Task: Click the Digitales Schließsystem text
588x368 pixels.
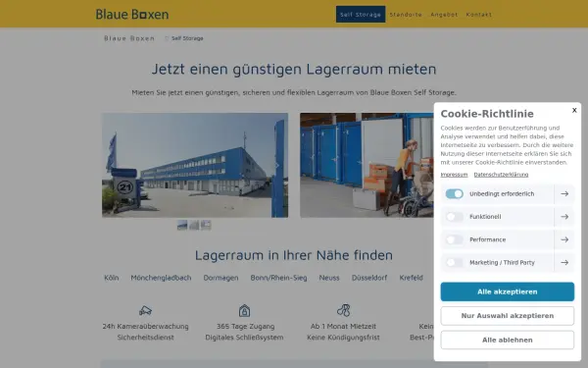Action: [x=244, y=338]
